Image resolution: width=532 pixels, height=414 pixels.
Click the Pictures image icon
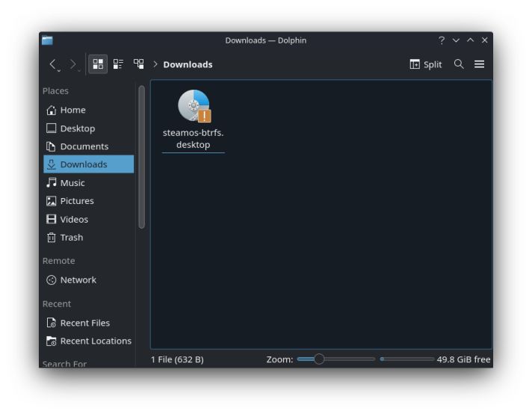pyautogui.click(x=52, y=201)
